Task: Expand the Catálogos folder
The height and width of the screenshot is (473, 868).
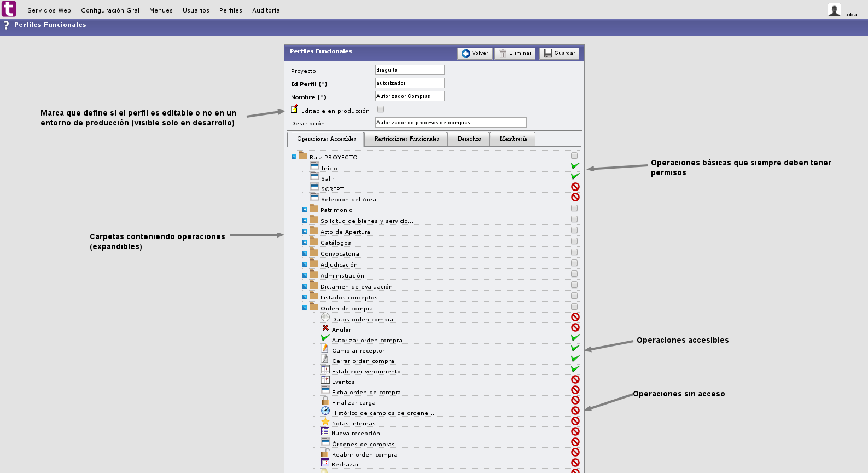Action: point(305,243)
